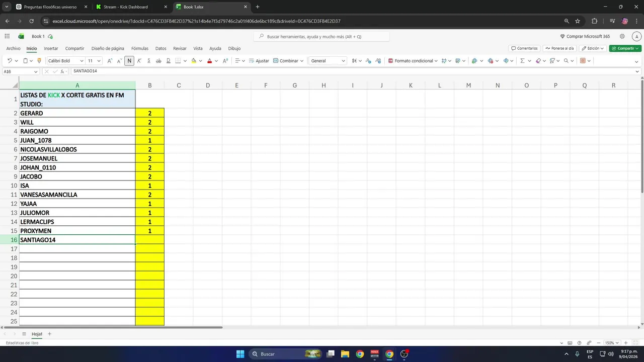Switch to the Datos tab
644x362 pixels.
pos(160,48)
